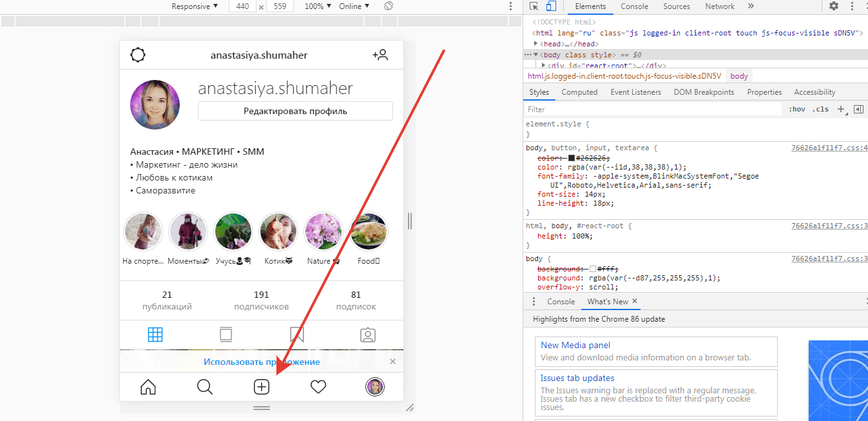Open the 'Учусь' story highlight
This screenshot has height=421, width=868.
click(233, 232)
